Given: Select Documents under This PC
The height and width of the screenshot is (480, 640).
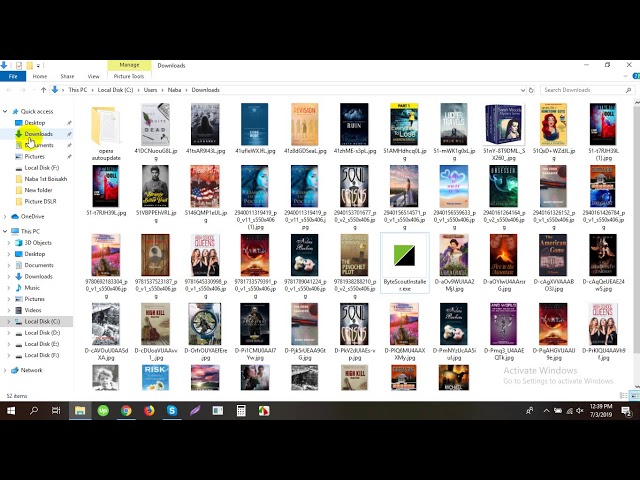Looking at the screenshot, I should pos(38,265).
